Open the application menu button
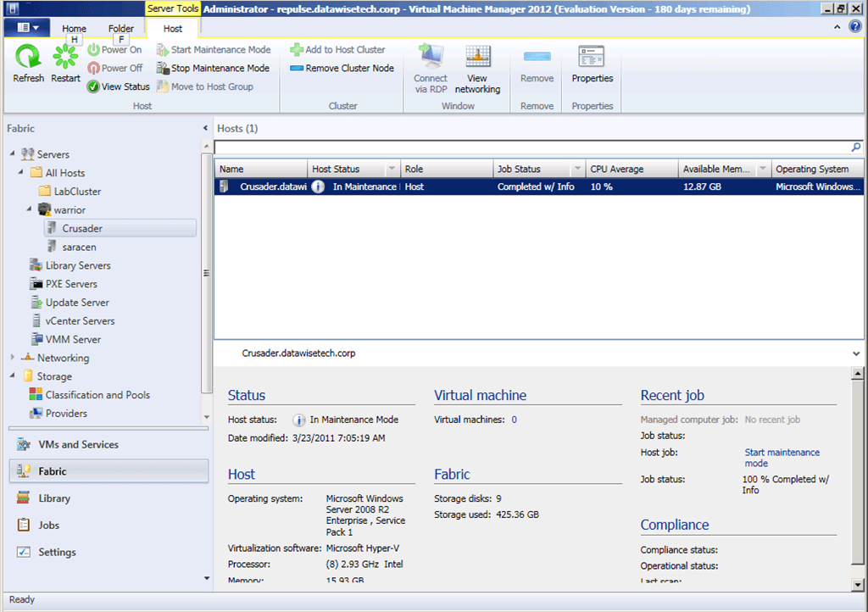Screen dimensions: 868x612 coord(27,28)
